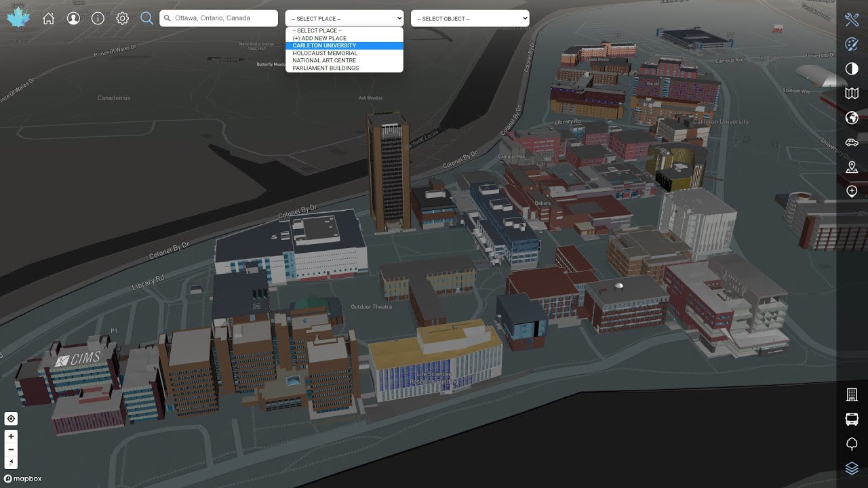
Task: Click the Ottawa, Ontario, Canada search field
Action: click(218, 18)
